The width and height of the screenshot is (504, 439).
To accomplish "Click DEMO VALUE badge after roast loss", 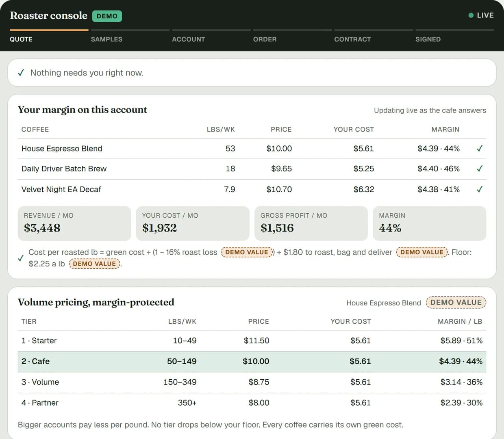I will coord(247,252).
